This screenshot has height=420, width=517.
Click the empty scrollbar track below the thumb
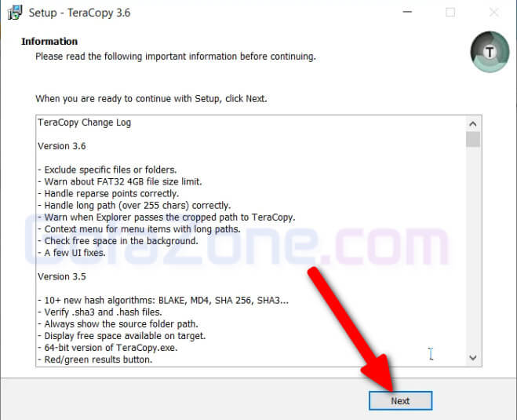tap(472, 251)
